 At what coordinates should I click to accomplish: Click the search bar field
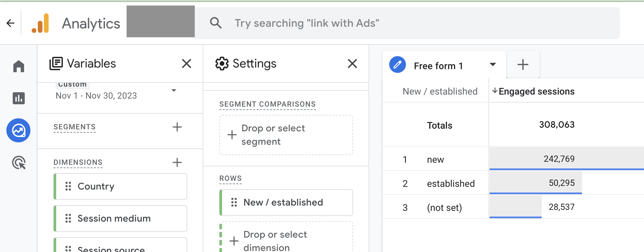(x=407, y=23)
